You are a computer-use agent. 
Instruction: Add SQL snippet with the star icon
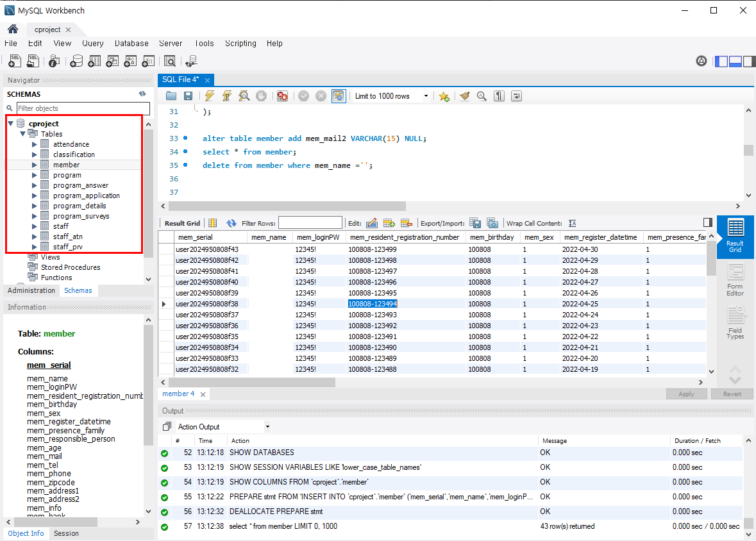tap(444, 96)
